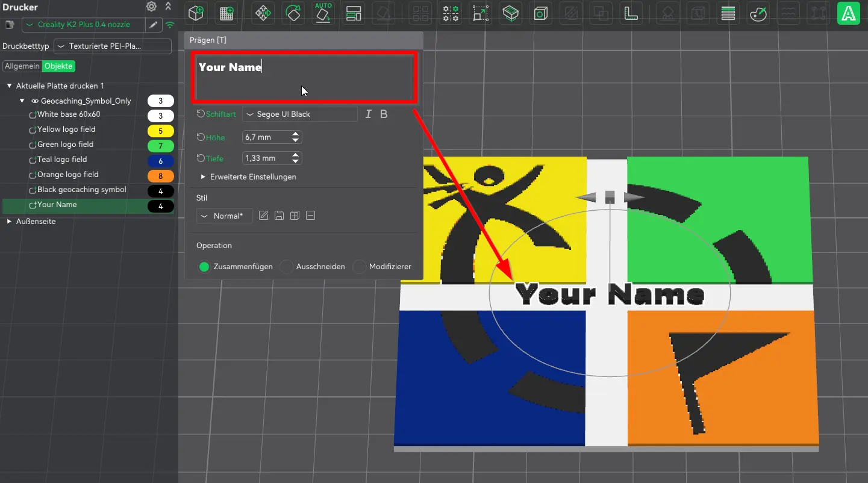The width and height of the screenshot is (868, 483).
Task: Select the L-shaped ruler measure tool
Action: [x=631, y=13]
